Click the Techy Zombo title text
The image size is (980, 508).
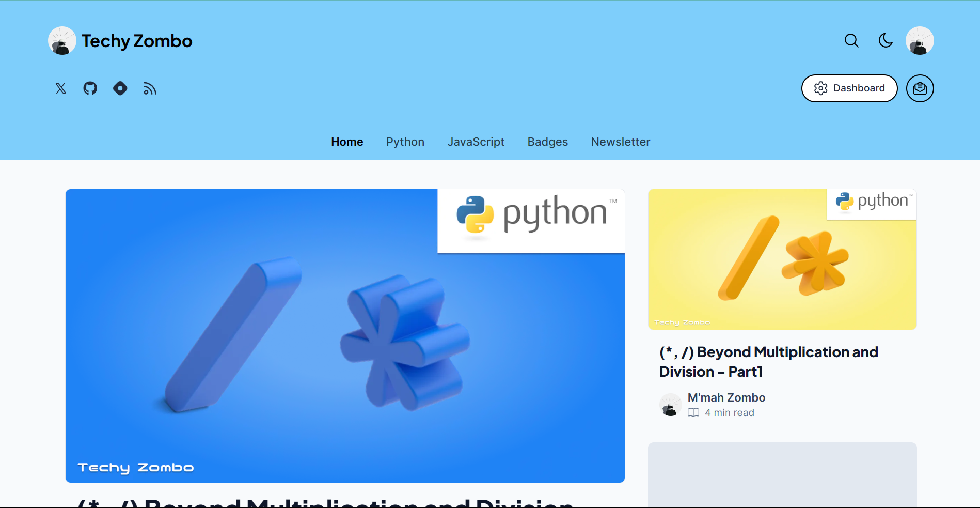click(137, 41)
